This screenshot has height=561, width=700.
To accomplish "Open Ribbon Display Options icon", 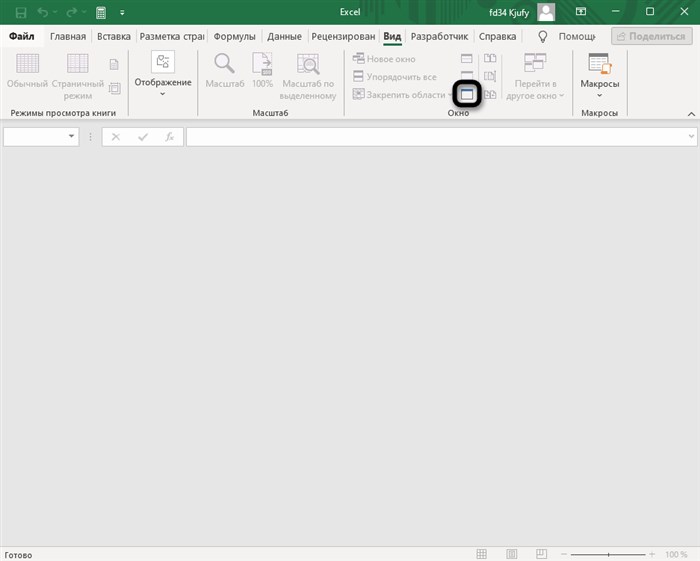I will pos(581,12).
